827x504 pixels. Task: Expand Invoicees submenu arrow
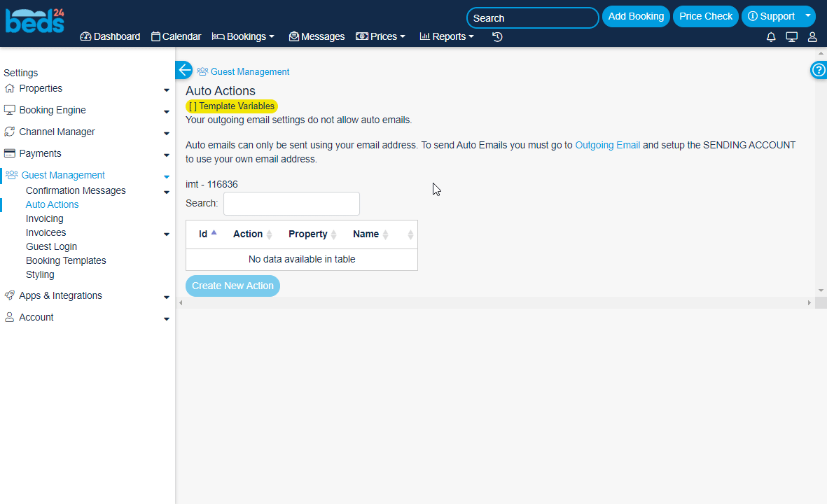click(x=167, y=234)
